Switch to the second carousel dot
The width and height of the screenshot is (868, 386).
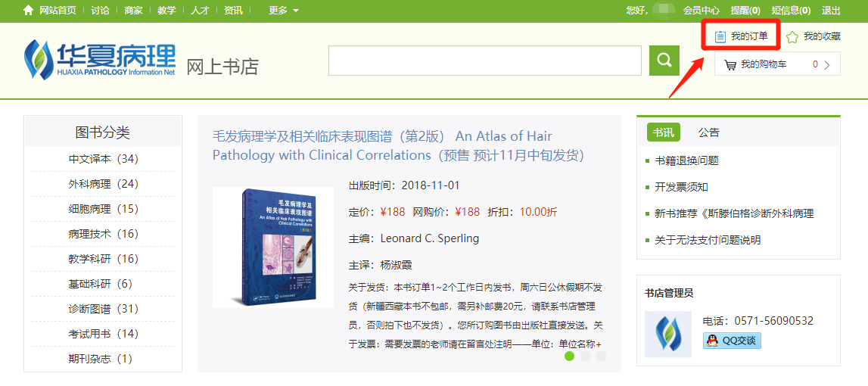585,356
